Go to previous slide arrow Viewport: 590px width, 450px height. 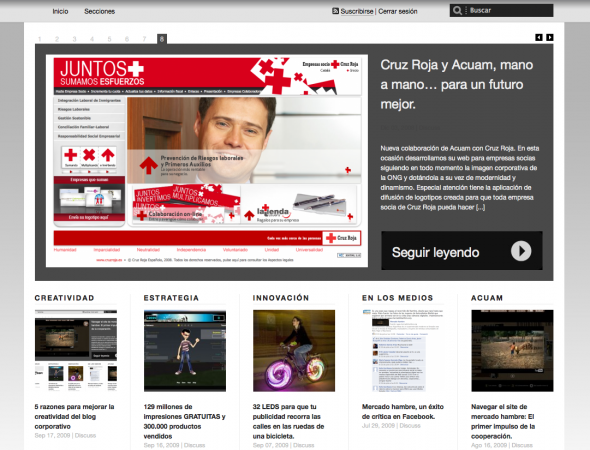point(539,37)
